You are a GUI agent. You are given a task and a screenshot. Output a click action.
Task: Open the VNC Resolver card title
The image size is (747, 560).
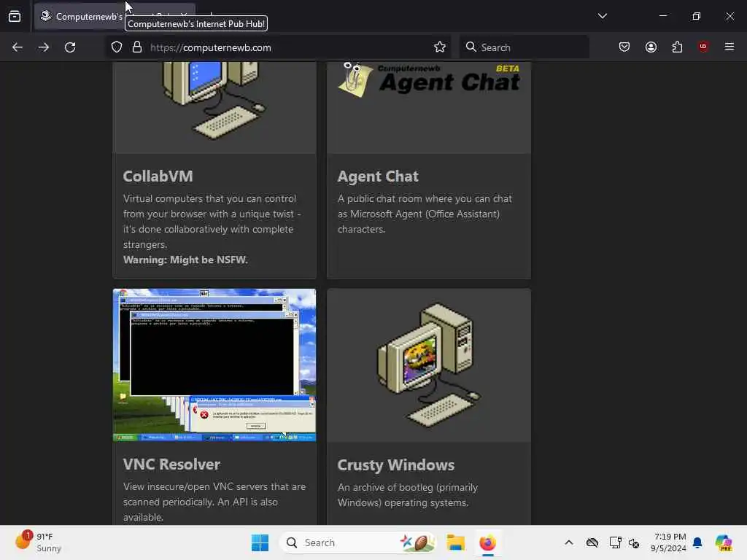point(171,464)
